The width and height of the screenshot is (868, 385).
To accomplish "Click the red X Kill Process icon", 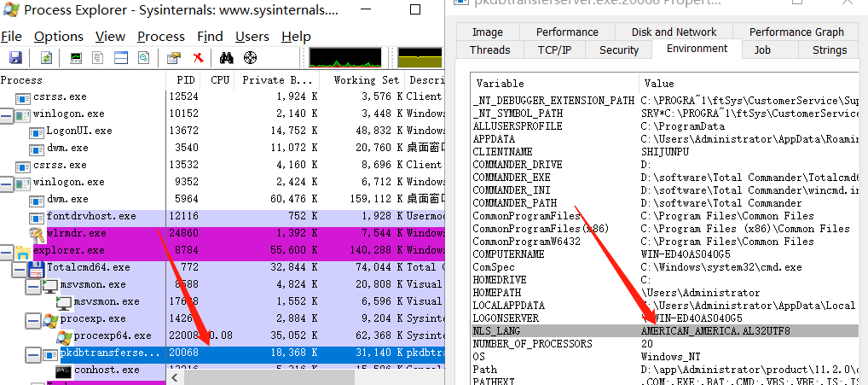I will point(198,57).
